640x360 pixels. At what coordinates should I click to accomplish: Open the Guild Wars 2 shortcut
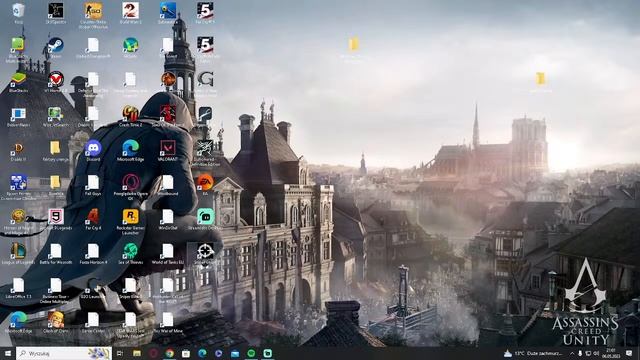[x=131, y=12]
